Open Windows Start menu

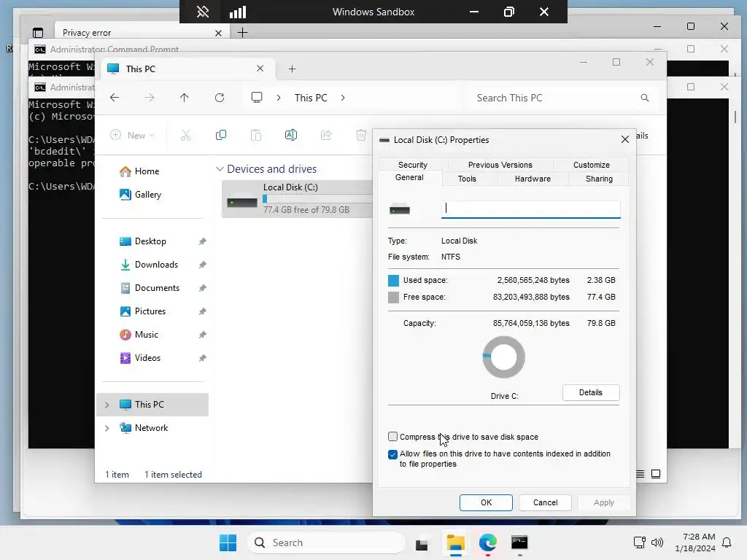228,542
